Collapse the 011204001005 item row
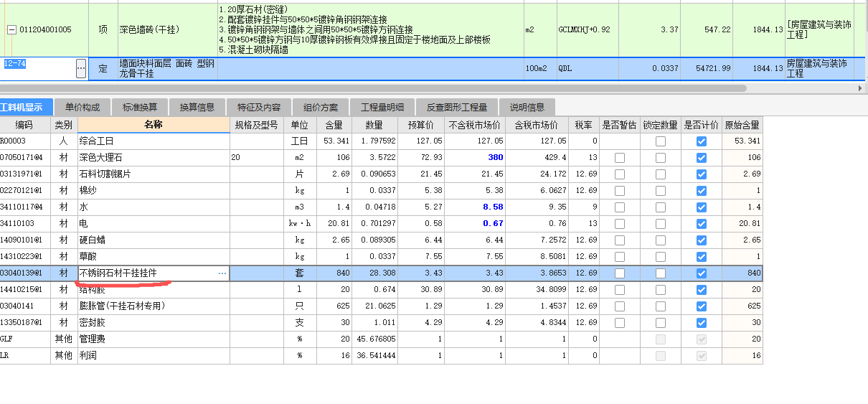Image resolution: width=868 pixels, height=404 pixels. [11, 29]
